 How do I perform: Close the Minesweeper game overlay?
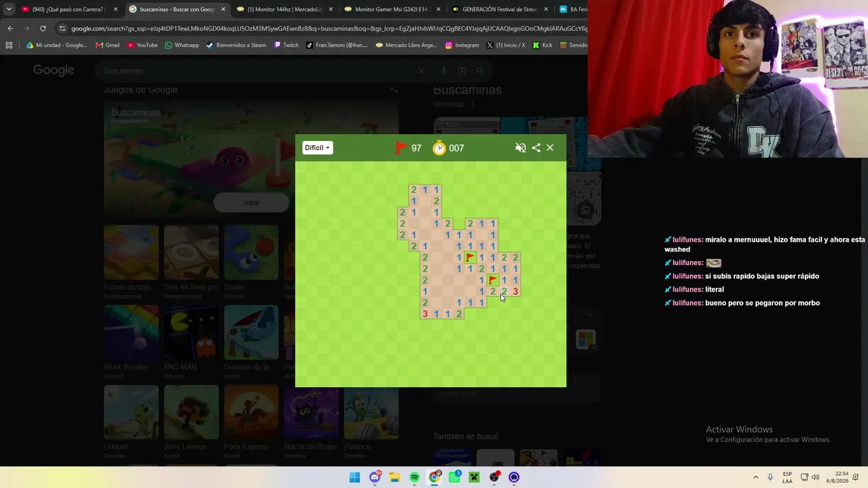pos(550,148)
